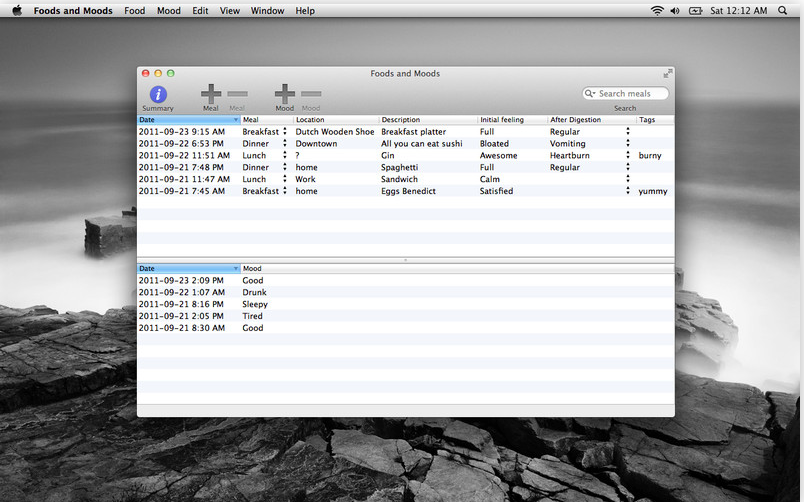The width and height of the screenshot is (804, 502).
Task: Click the 'yummy' tag cell
Action: click(653, 191)
